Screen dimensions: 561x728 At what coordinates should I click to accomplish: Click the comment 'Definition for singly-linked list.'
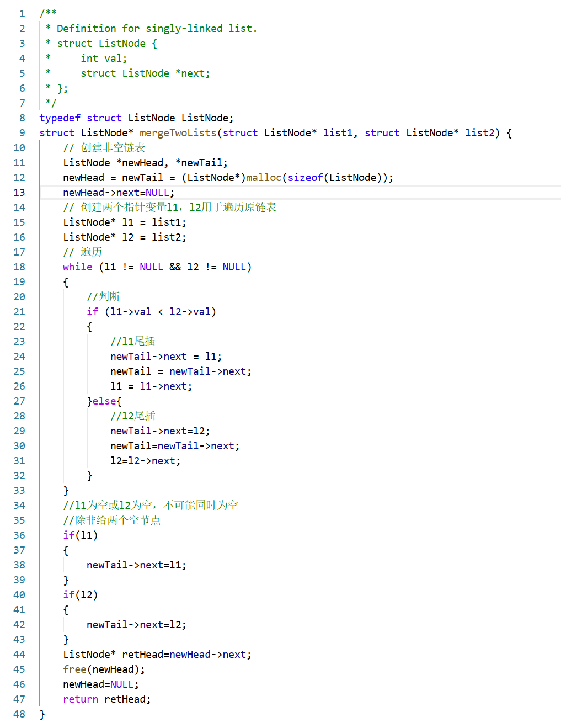pyautogui.click(x=157, y=28)
